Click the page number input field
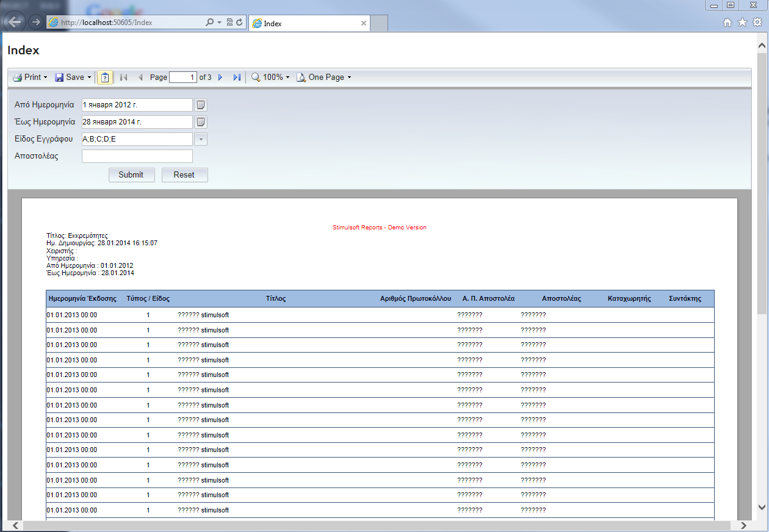 pos(183,77)
